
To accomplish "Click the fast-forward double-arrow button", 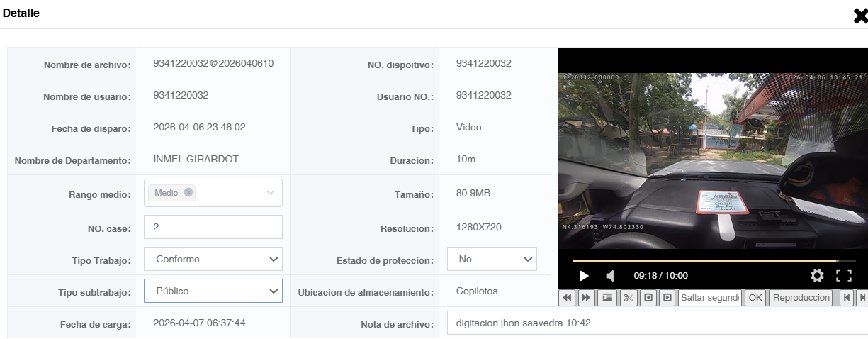I will click(x=586, y=298).
